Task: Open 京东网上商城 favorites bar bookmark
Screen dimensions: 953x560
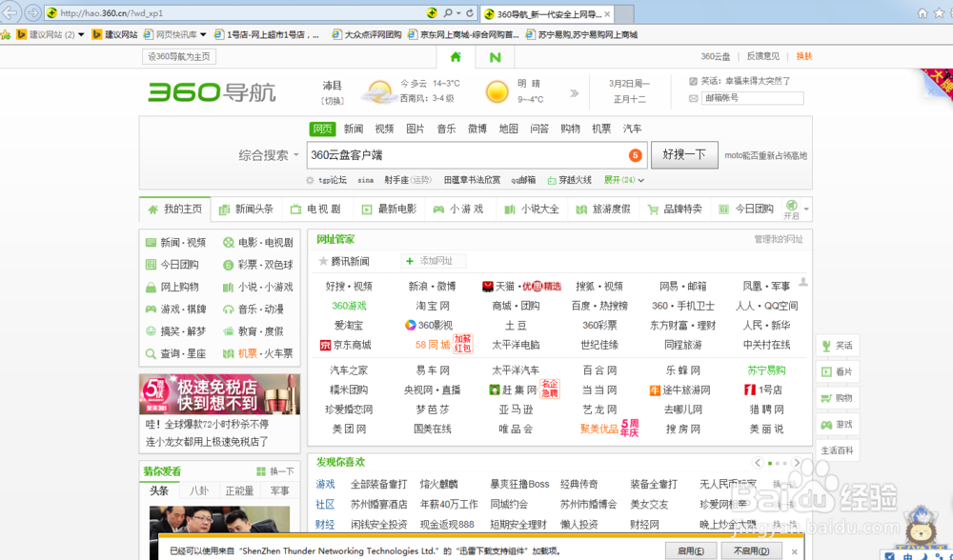Action: coord(464,34)
